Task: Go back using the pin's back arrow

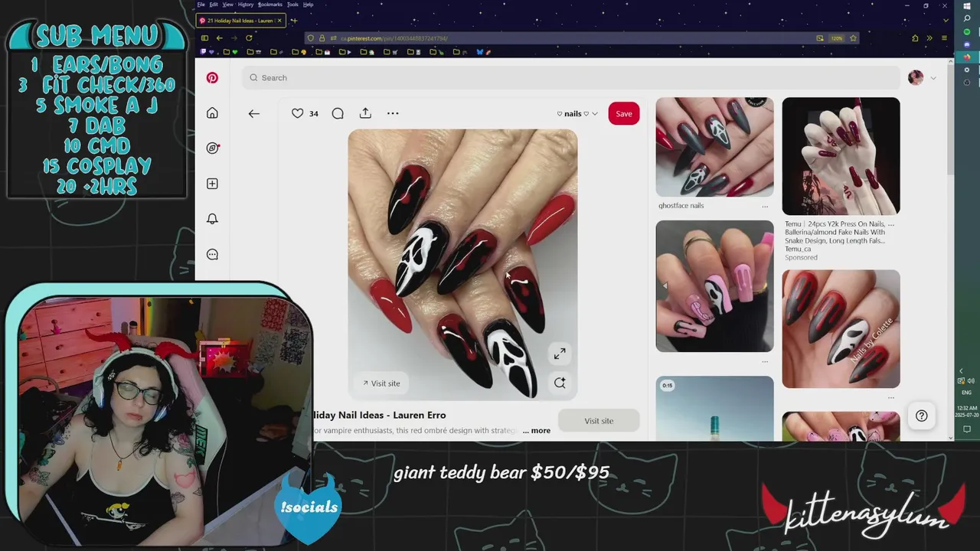Action: click(254, 113)
